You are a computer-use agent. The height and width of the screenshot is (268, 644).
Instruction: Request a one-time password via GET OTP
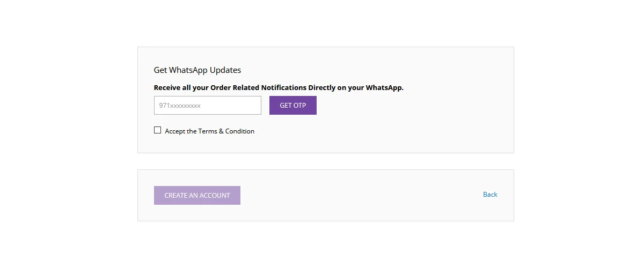292,106
